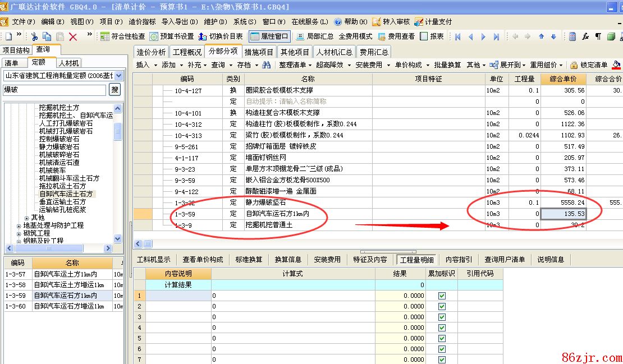
Task: Open the 山东省建筑工程消耗量定额 dropdown
Action: click(x=118, y=76)
